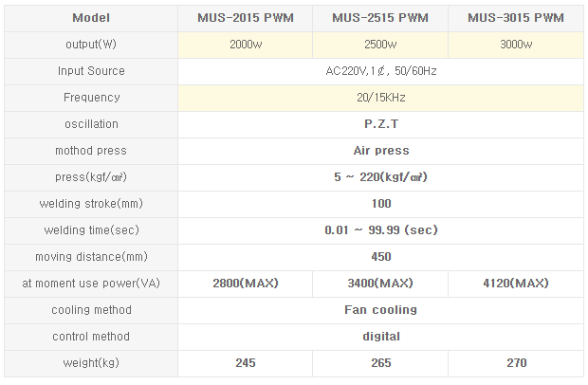Viewport: 588px width, 385px height.
Task: Click the AC220V input source value
Action: click(x=381, y=71)
